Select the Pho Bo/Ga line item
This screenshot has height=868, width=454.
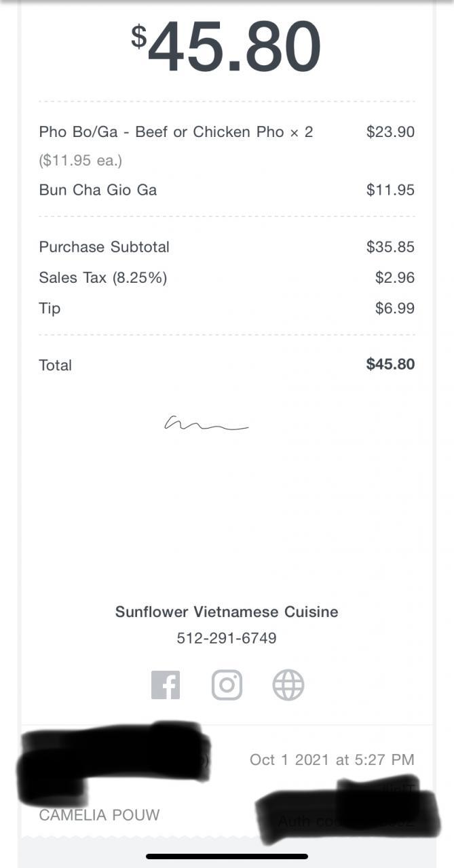tap(176, 132)
